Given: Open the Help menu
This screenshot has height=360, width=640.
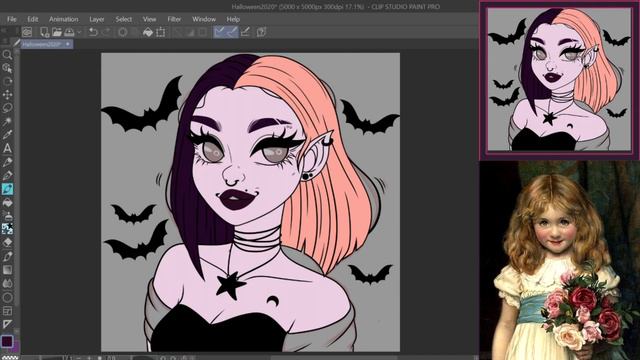Looking at the screenshot, I should (233, 19).
